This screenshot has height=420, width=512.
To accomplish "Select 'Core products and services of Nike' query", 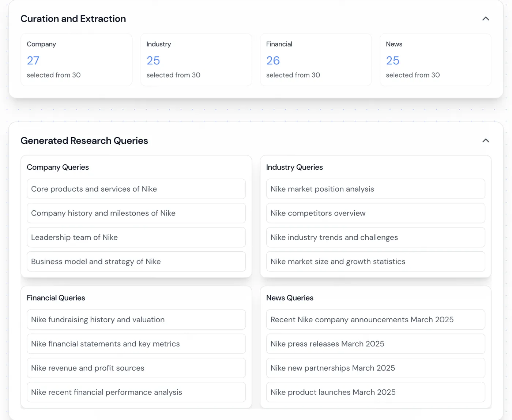I will coord(136,189).
